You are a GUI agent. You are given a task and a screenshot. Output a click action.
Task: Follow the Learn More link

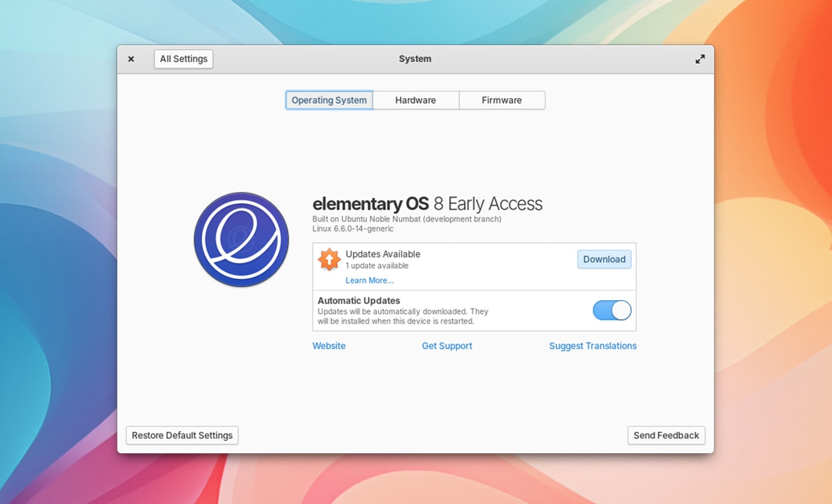(x=370, y=281)
